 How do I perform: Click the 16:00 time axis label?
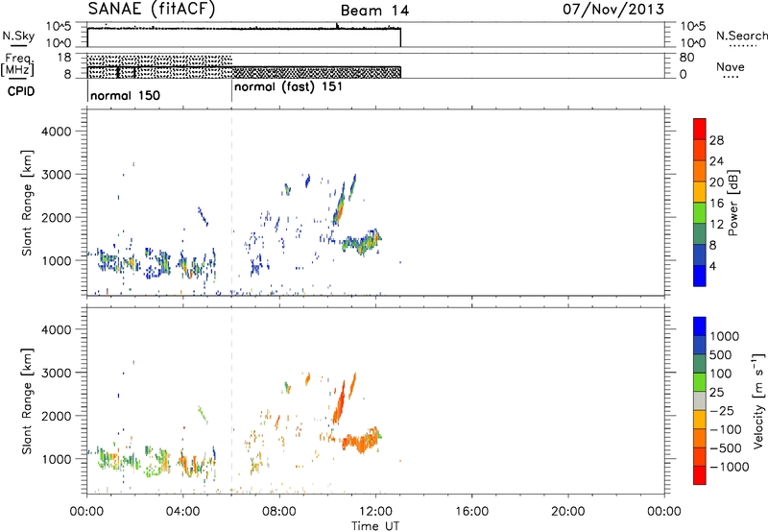471,512
